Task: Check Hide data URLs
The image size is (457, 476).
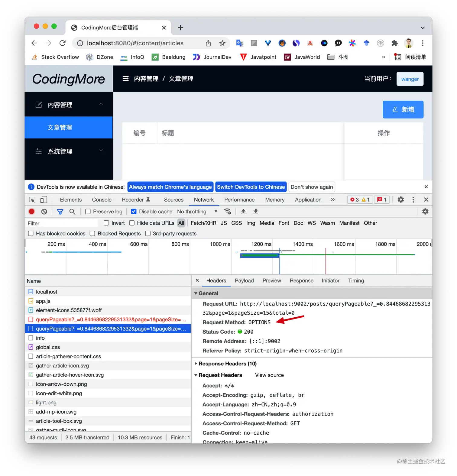Action: coord(132,223)
